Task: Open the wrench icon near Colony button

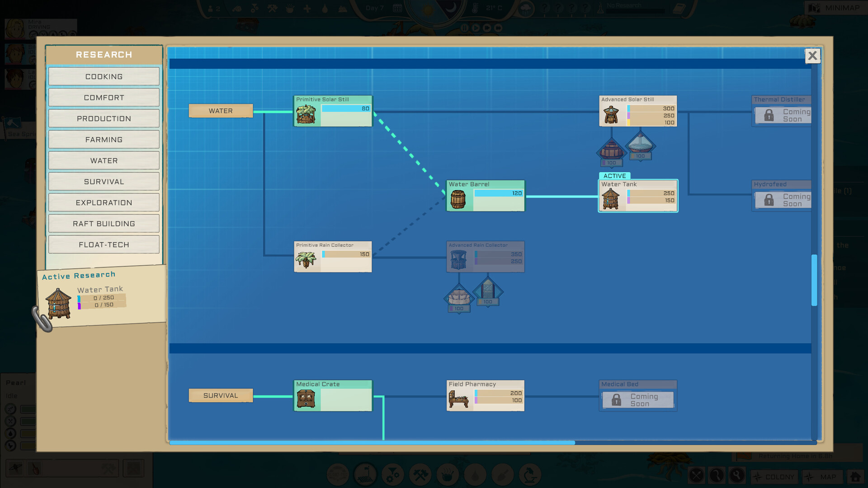Action: click(x=736, y=476)
